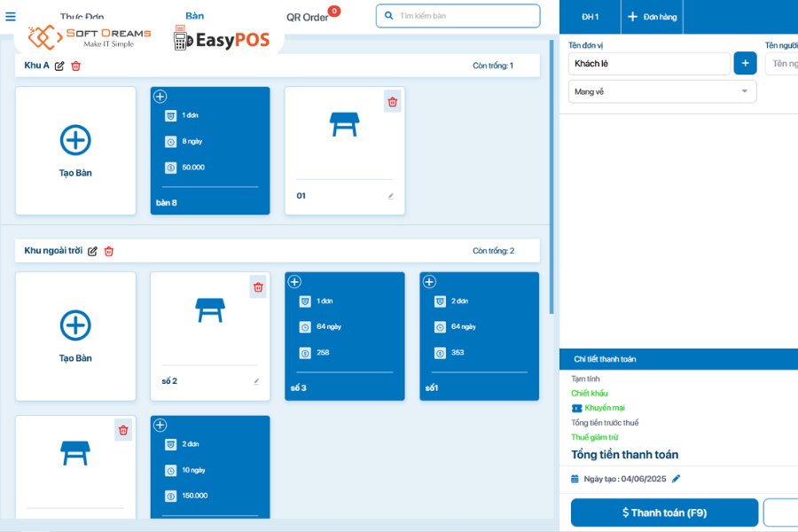
Task: Delete Khu ngoài trời zone with trash icon
Action: coord(108,251)
